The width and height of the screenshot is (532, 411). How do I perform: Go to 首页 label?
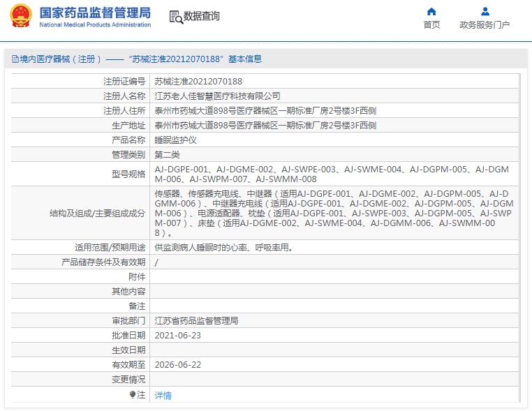pos(431,25)
